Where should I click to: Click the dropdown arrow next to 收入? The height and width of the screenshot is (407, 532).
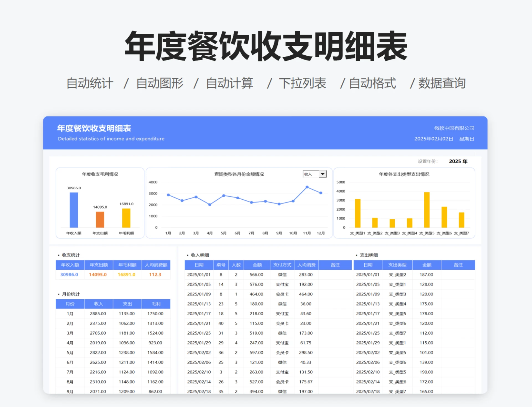[322, 174]
